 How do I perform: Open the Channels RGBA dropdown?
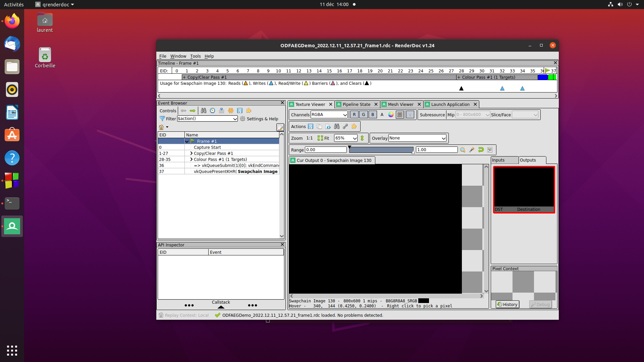329,115
